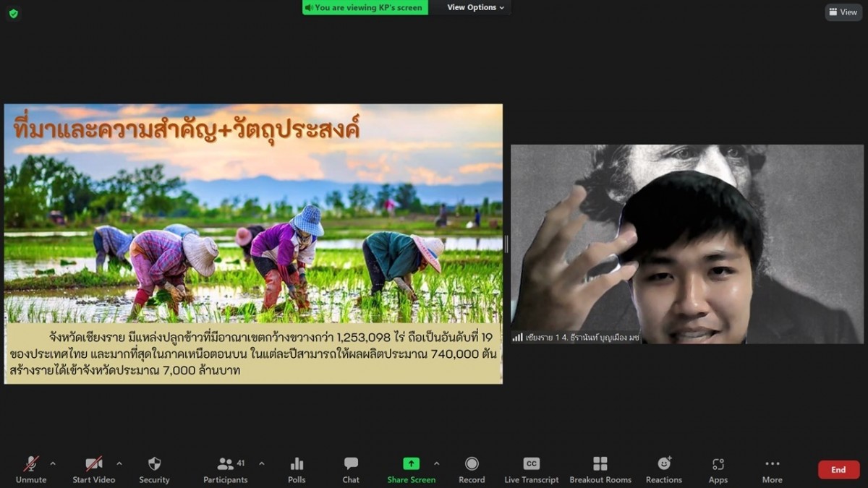
Task: Open the Apps panel
Action: pos(718,470)
